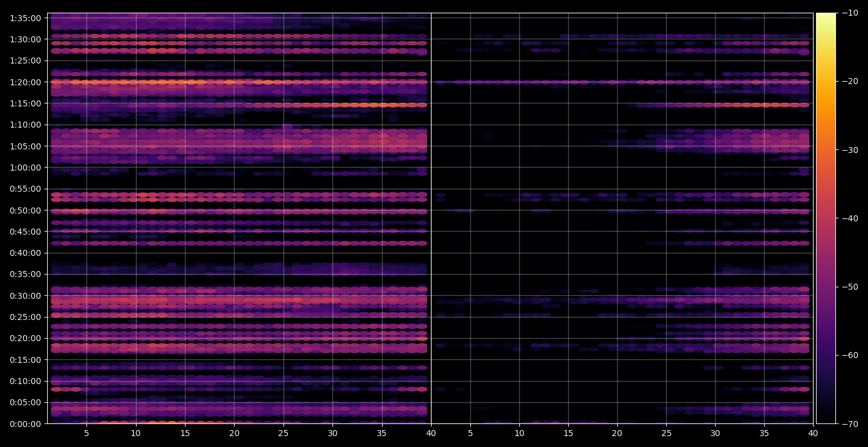This screenshot has height=447, width=868.
Task: Click the −70 colorbar tick label
Action: click(849, 423)
